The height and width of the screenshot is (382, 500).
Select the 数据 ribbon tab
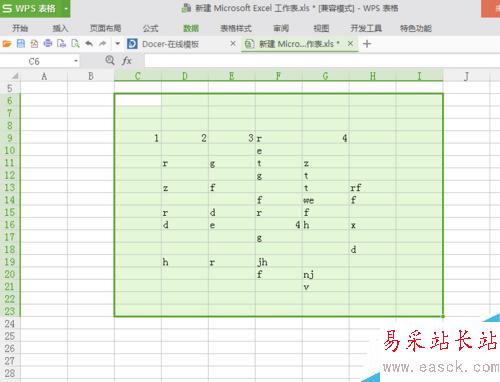coord(191,28)
